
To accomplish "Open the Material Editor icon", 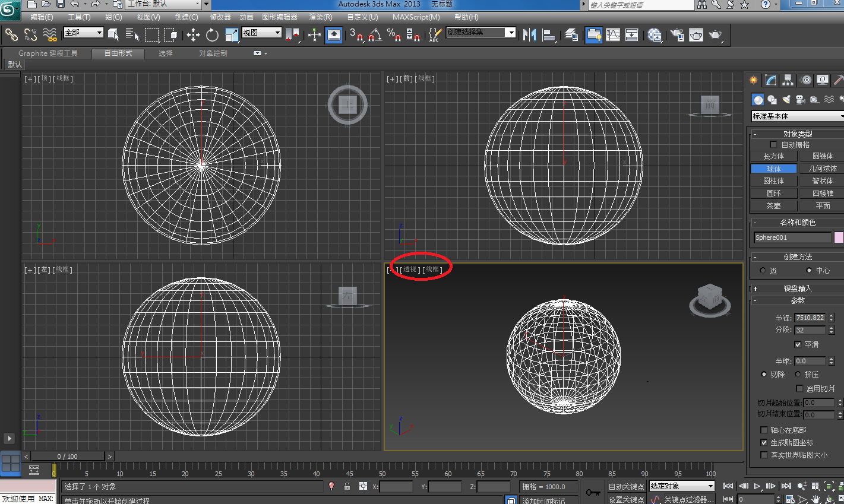I will pos(655,35).
